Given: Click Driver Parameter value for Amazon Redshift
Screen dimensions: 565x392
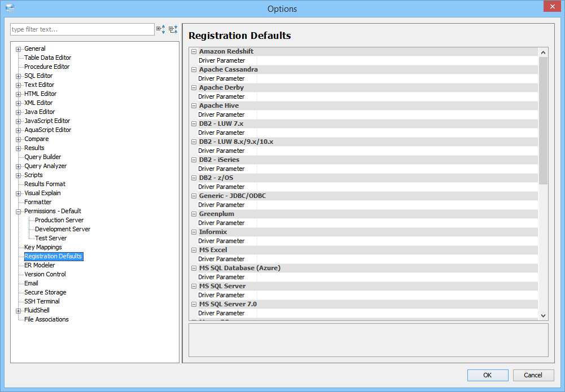Looking at the screenshot, I should point(397,60).
